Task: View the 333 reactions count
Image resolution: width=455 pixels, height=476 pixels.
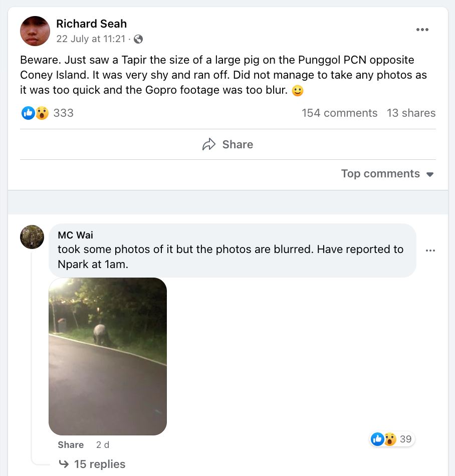Action: [x=63, y=113]
